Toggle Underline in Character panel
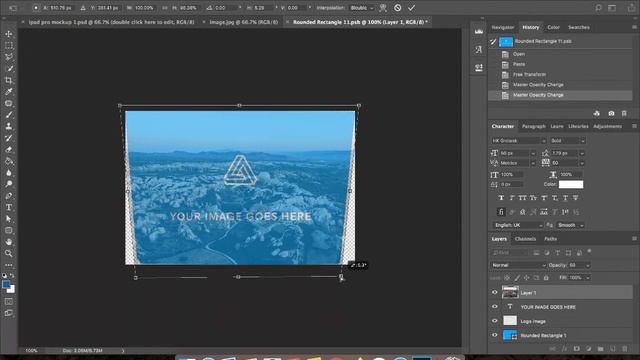The image size is (640, 360). pyautogui.click(x=565, y=198)
